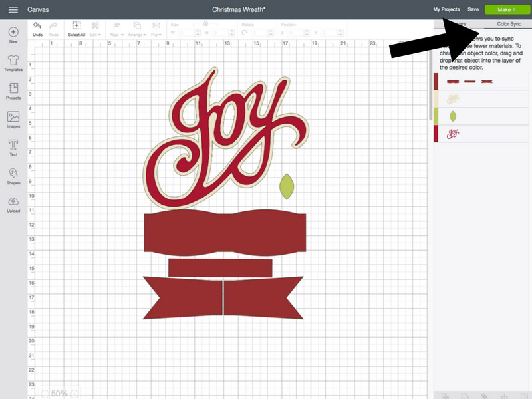Click the New project icon
The width and height of the screenshot is (532, 399).
[x=13, y=32]
